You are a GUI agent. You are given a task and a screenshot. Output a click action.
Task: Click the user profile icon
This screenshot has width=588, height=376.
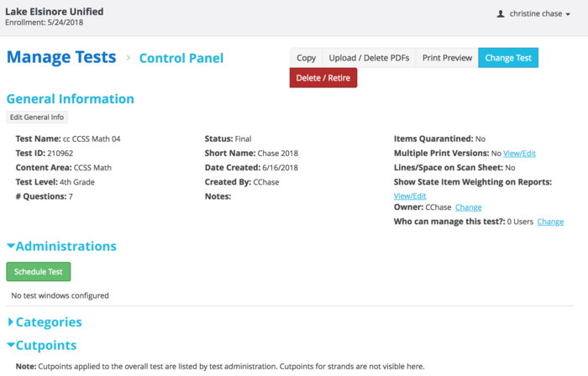click(x=501, y=14)
